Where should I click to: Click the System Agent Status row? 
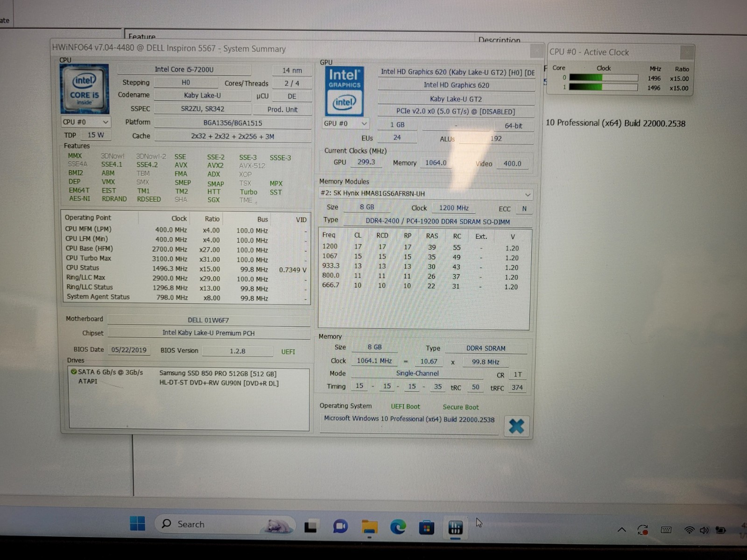(186, 297)
